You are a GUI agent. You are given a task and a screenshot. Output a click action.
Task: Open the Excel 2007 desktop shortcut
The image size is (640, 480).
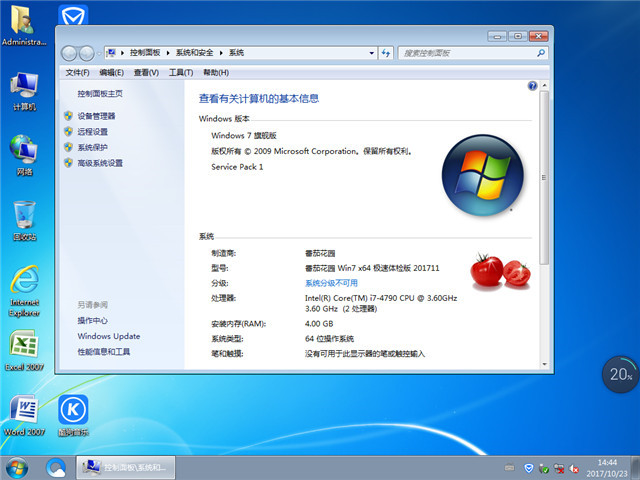coord(24,350)
